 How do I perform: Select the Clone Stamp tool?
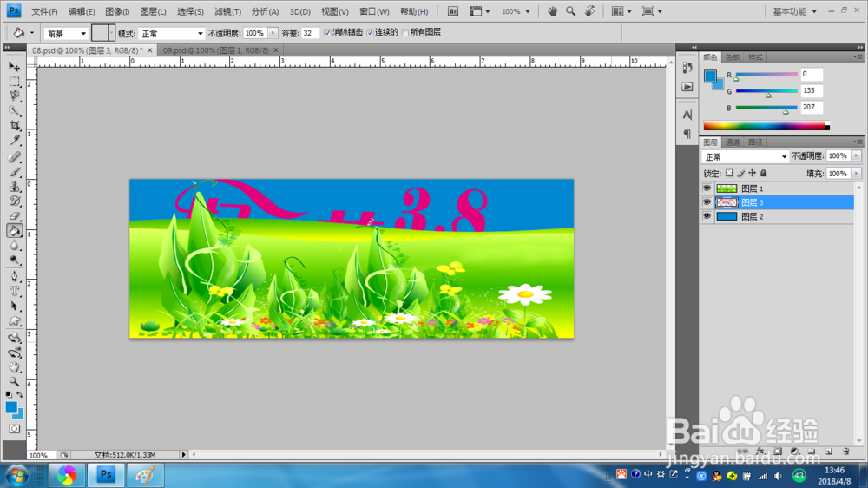(x=15, y=187)
